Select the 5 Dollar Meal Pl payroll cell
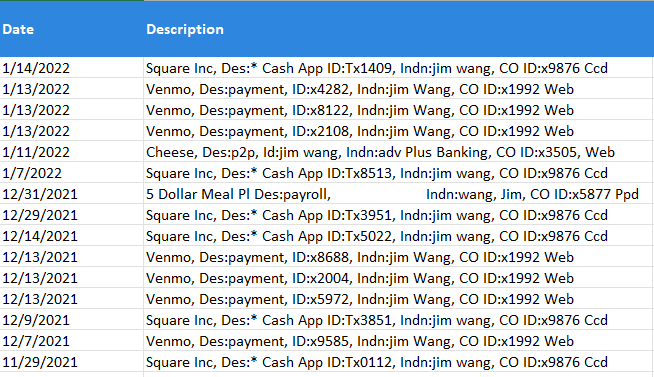 click(x=398, y=194)
